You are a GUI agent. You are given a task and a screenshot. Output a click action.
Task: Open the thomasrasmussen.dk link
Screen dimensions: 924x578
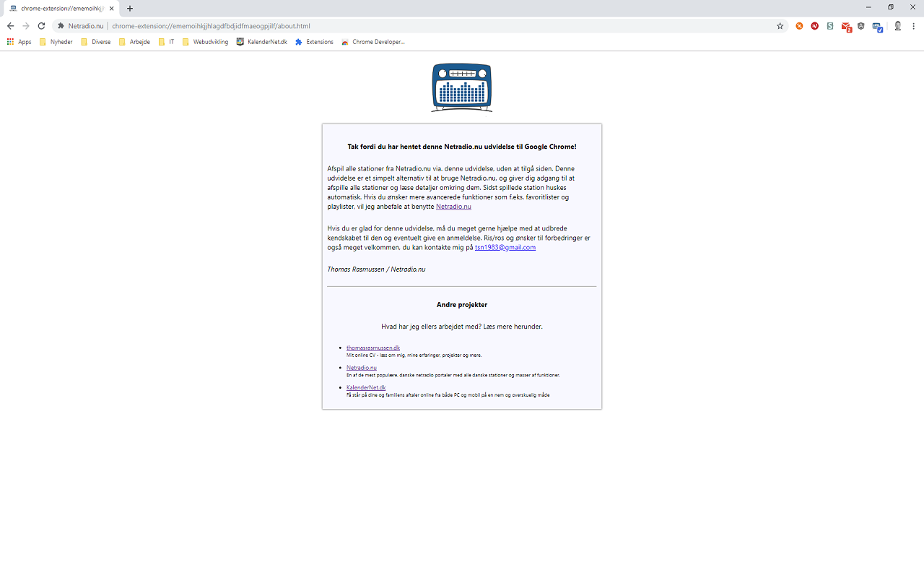[373, 347]
